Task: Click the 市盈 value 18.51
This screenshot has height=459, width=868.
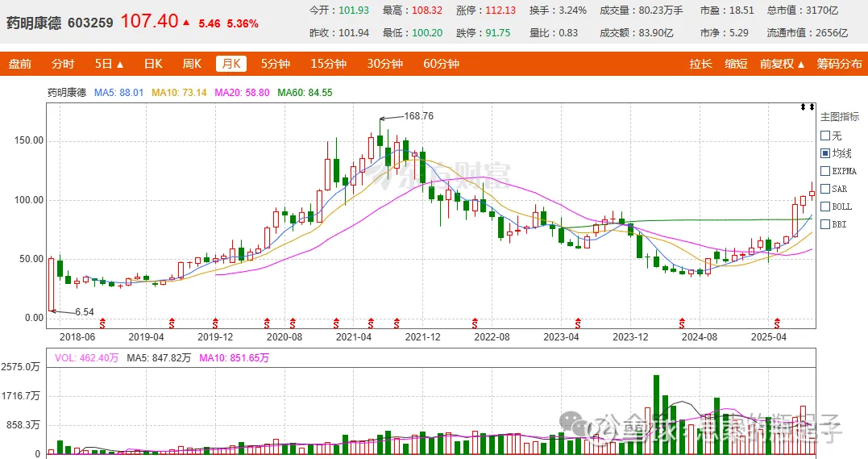Action: coord(741,10)
